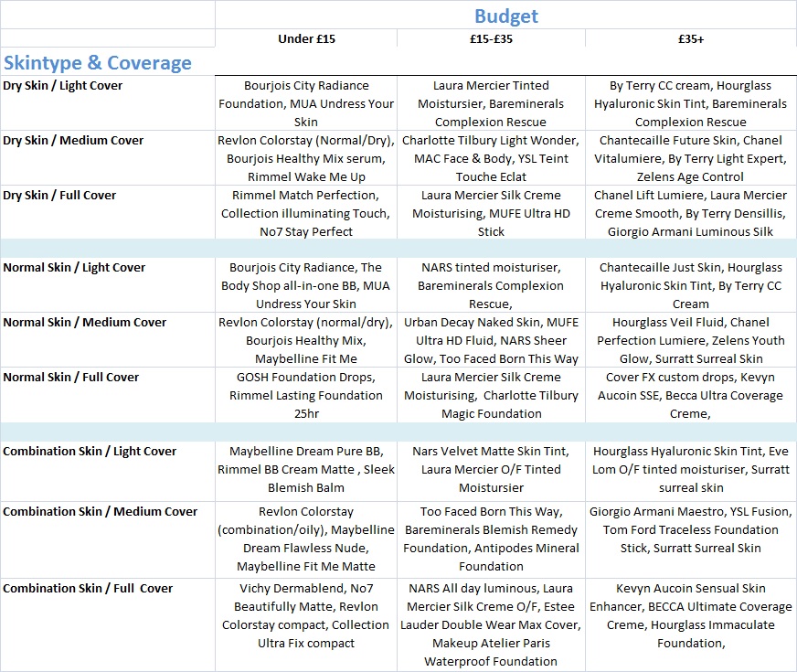
Task: Click the cell with 'Maybelline Fit Me' under Normal Skin
Action: [x=306, y=340]
